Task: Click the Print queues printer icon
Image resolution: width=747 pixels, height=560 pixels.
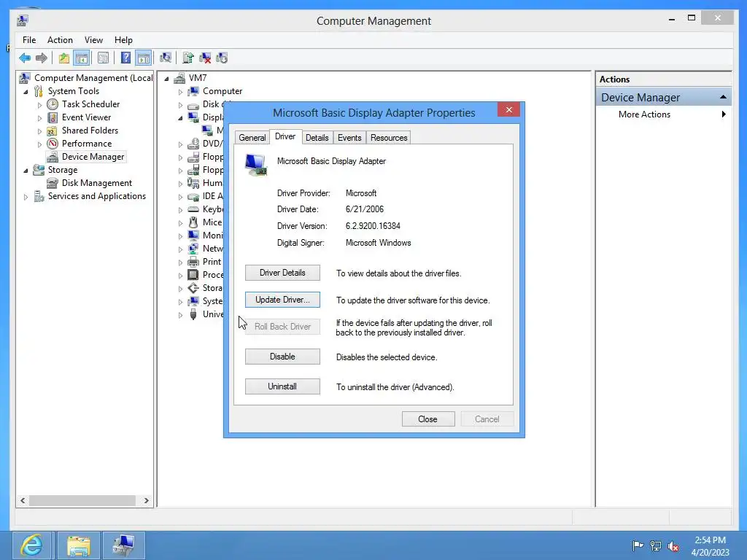Action: point(193,262)
